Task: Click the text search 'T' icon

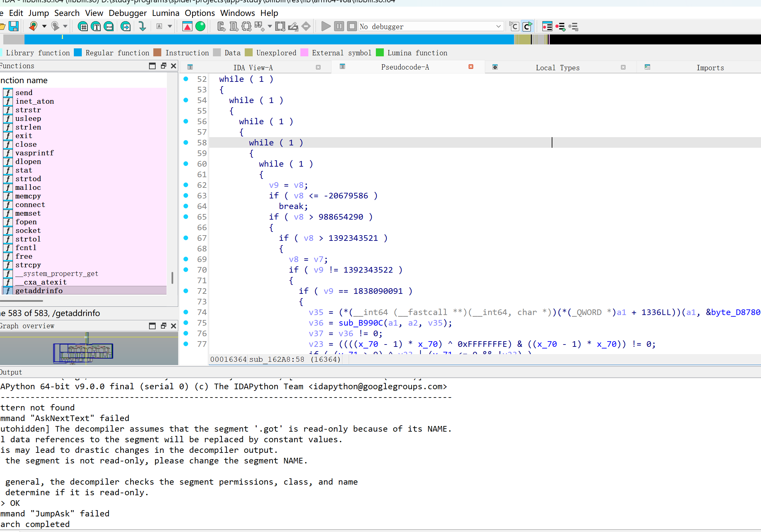Action: click(x=96, y=26)
